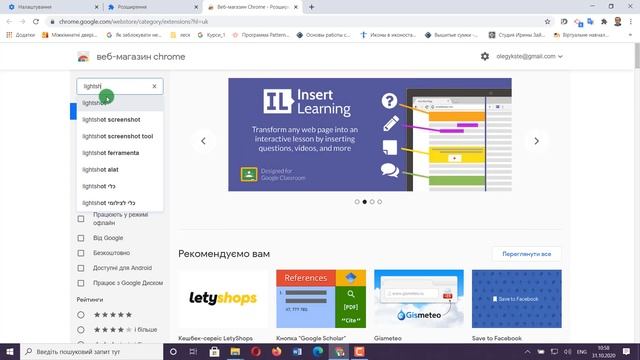640x360 pixels.
Task: Pick the first lightshot suggestion
Action: pyautogui.click(x=120, y=103)
